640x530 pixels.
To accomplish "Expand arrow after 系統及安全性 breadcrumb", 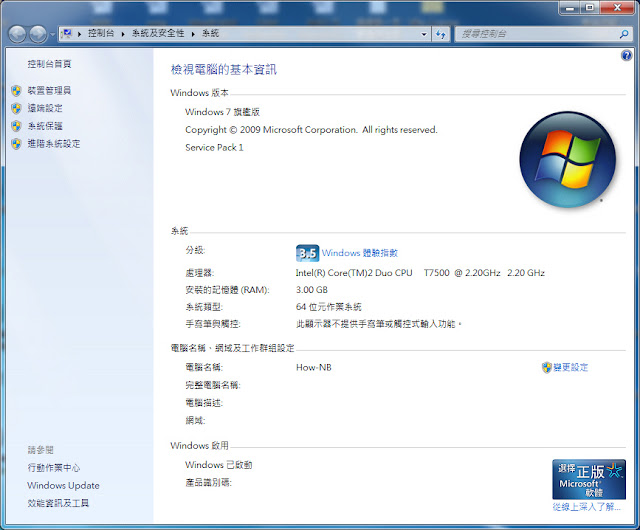I will point(193,34).
